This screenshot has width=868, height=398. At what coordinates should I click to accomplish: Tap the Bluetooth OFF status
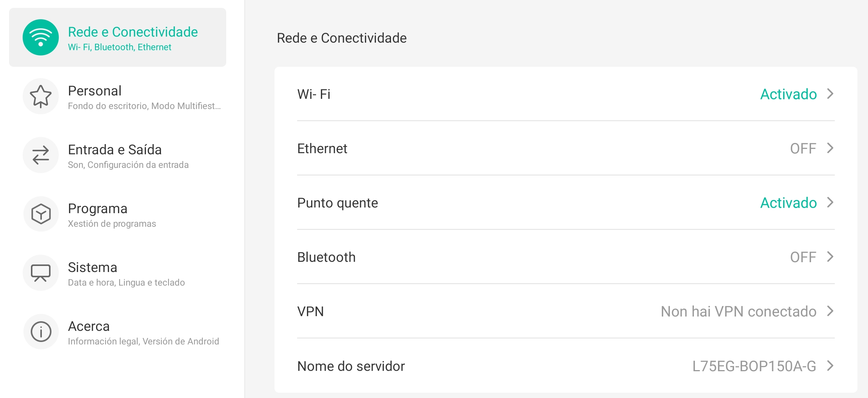(x=803, y=257)
